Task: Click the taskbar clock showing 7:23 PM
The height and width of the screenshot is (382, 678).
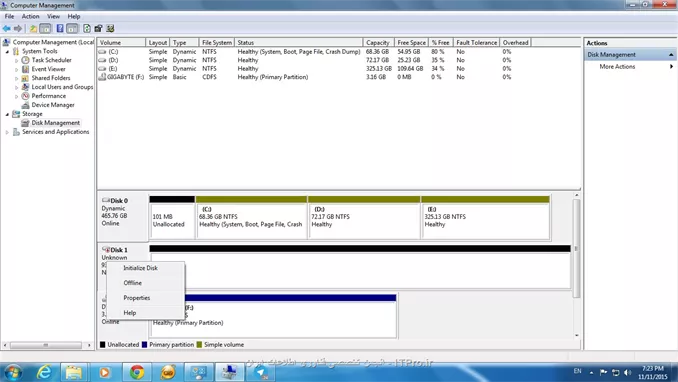Action: (x=652, y=372)
